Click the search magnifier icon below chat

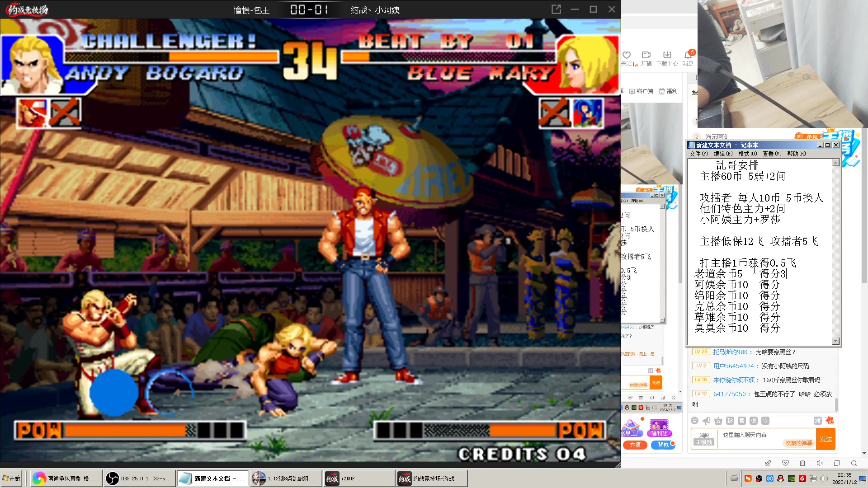tap(854, 463)
